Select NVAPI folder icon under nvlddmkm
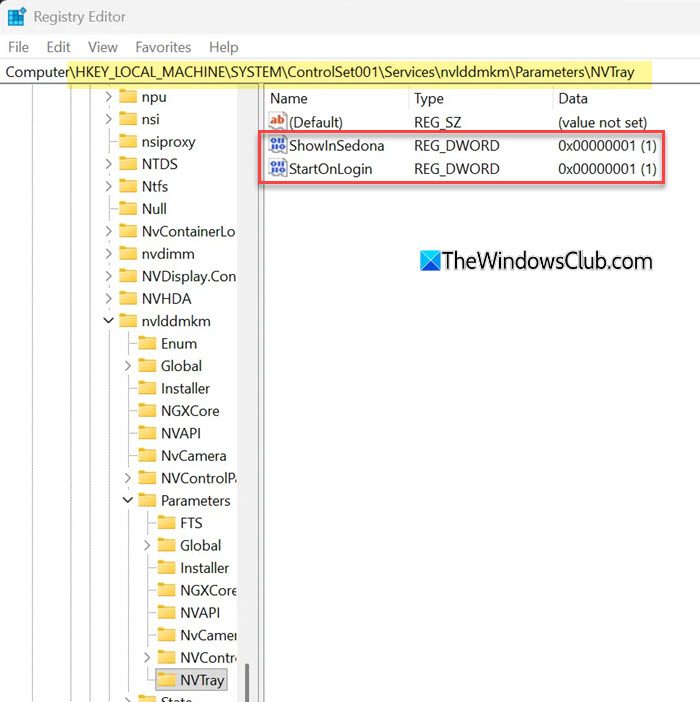 tap(147, 432)
